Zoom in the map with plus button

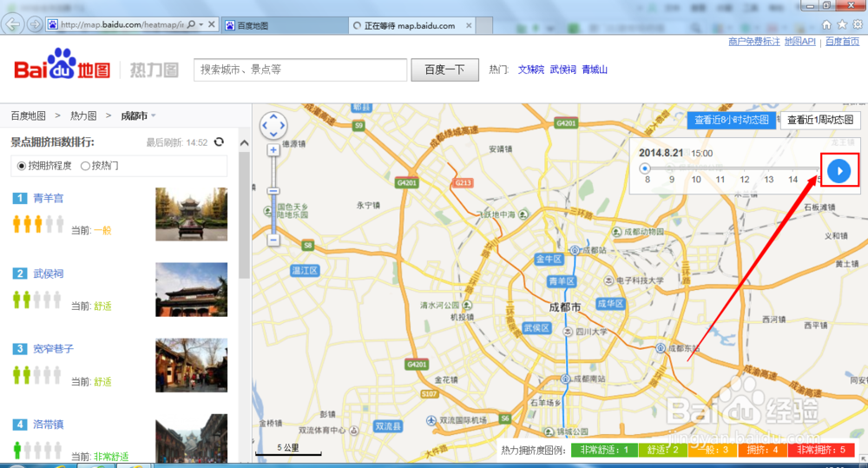click(x=273, y=150)
